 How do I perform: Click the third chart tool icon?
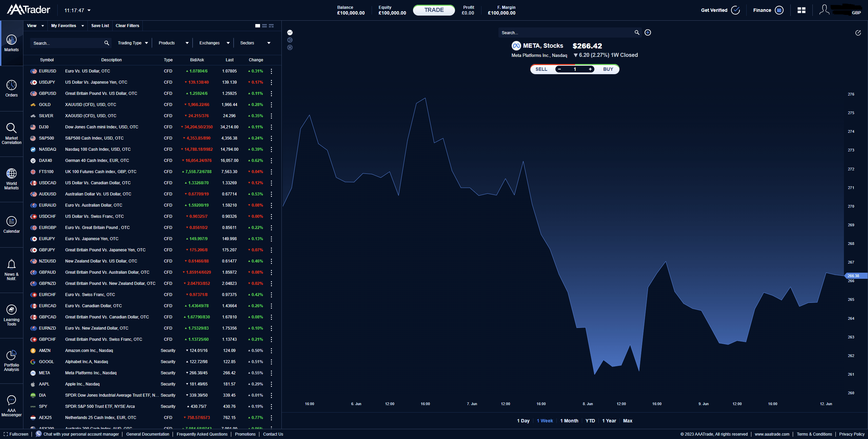pos(290,47)
